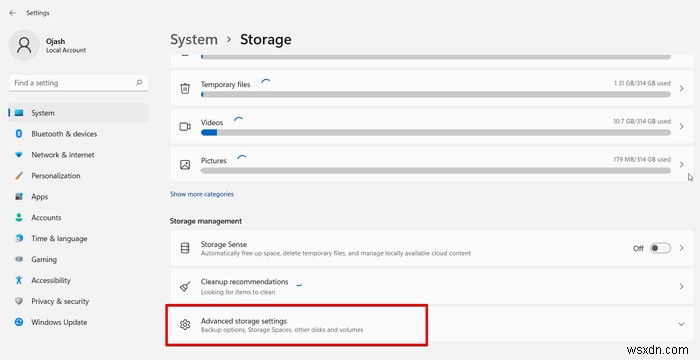Click the Temporary files usage bar
Image resolution: width=700 pixels, height=360 pixels.
[436, 94]
